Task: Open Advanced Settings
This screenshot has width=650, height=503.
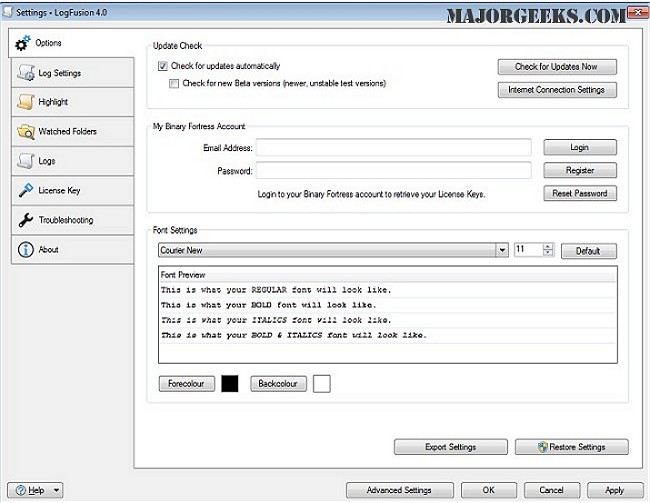Action: (400, 490)
